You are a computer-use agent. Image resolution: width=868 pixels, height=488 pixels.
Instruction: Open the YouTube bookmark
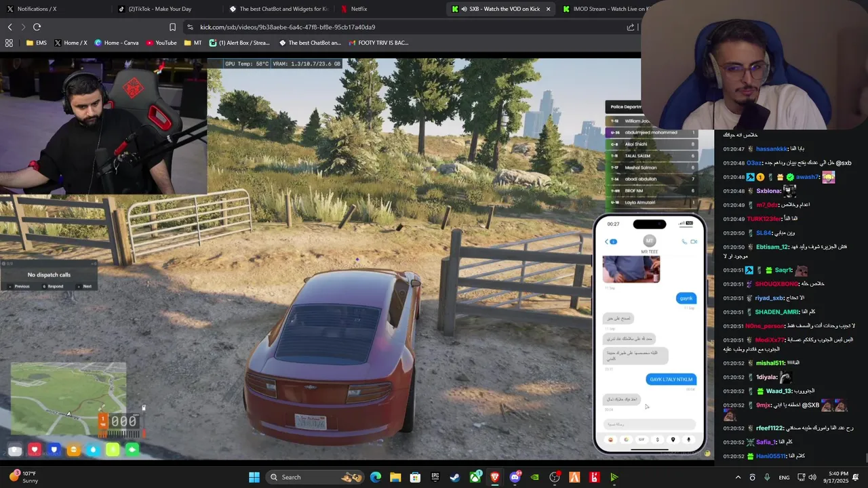(x=161, y=43)
